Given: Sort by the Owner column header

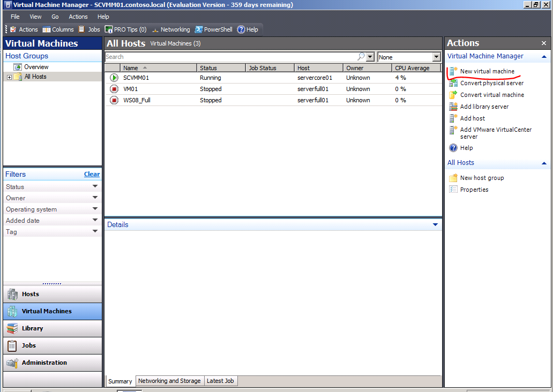Looking at the screenshot, I should [368, 68].
